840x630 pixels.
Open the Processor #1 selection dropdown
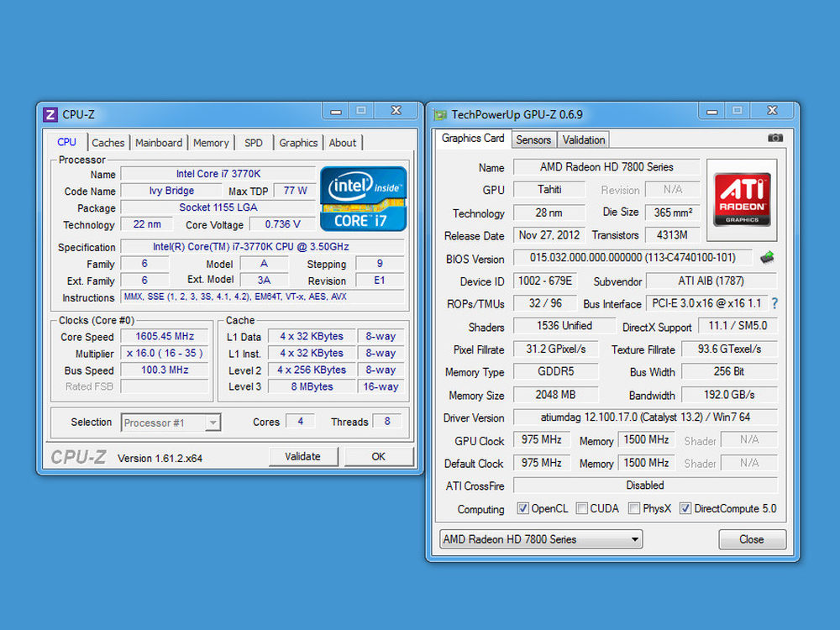(x=171, y=423)
